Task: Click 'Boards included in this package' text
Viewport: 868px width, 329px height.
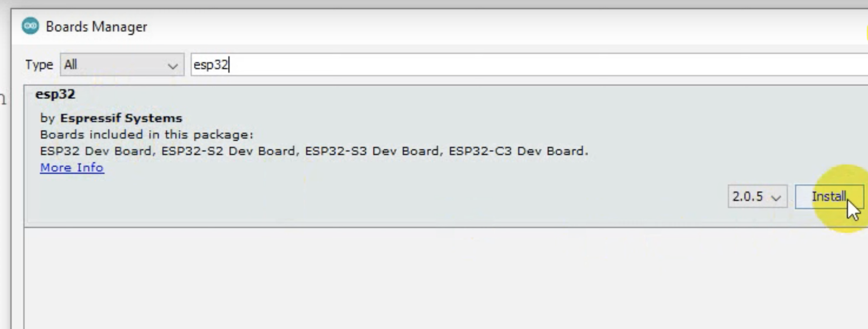Action: (147, 135)
